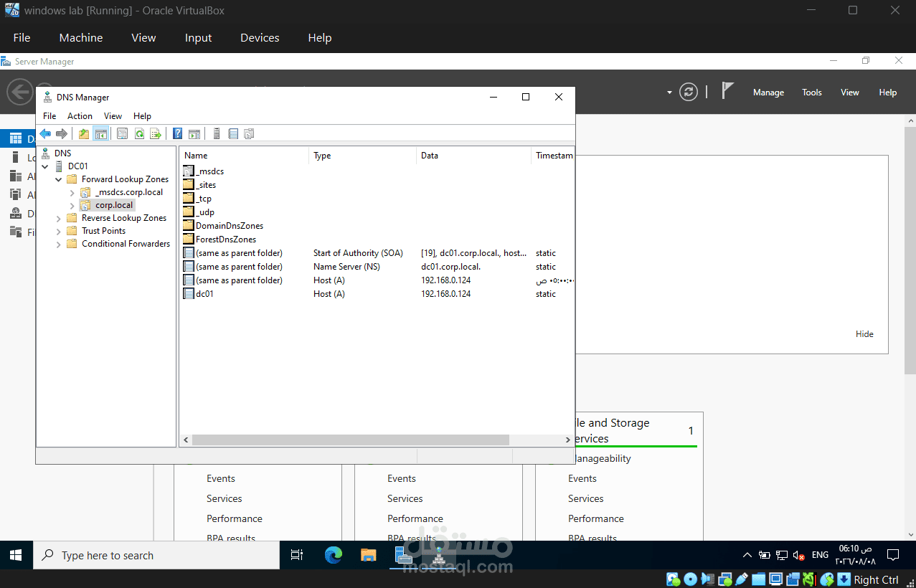Select the DNS root node in the tree
The height and width of the screenshot is (588, 916).
click(x=62, y=153)
